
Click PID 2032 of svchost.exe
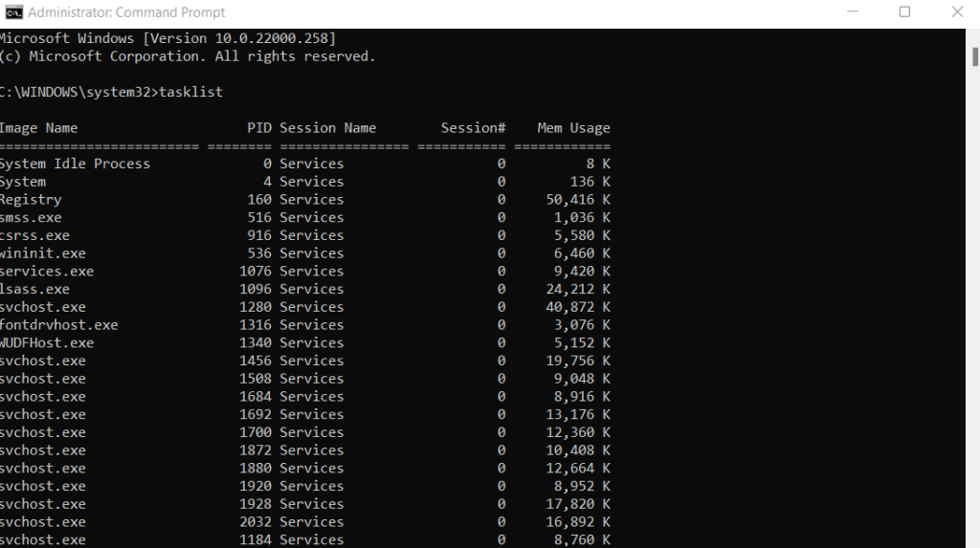[256, 522]
